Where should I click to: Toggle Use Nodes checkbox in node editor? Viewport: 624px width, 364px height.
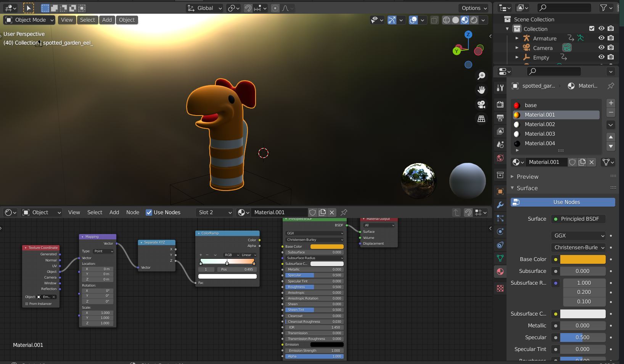149,212
